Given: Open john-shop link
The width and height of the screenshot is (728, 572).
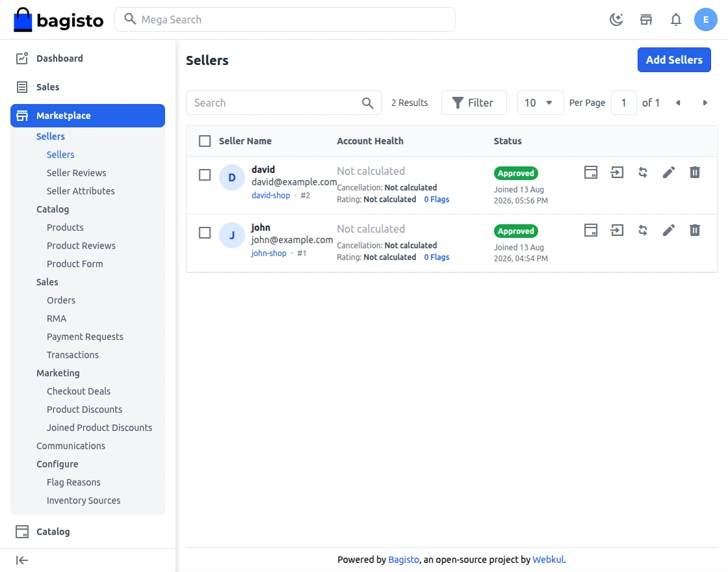Looking at the screenshot, I should click(269, 253).
